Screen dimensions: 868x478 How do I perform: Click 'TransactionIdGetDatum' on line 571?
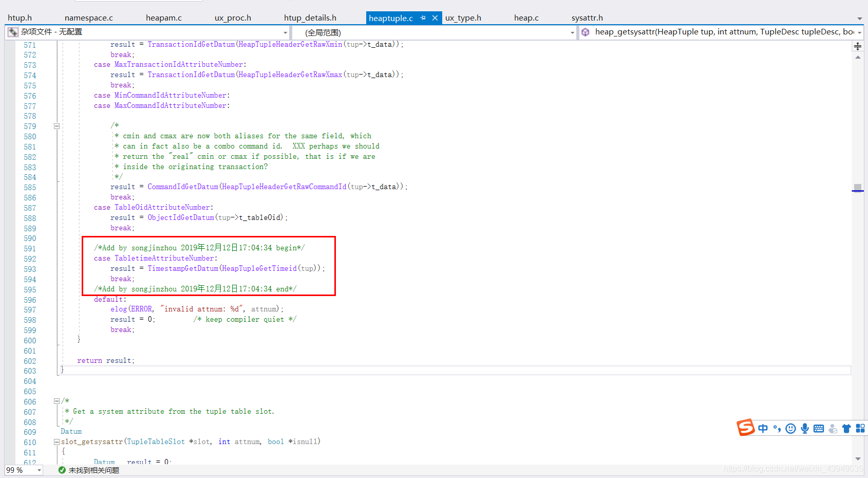point(191,45)
